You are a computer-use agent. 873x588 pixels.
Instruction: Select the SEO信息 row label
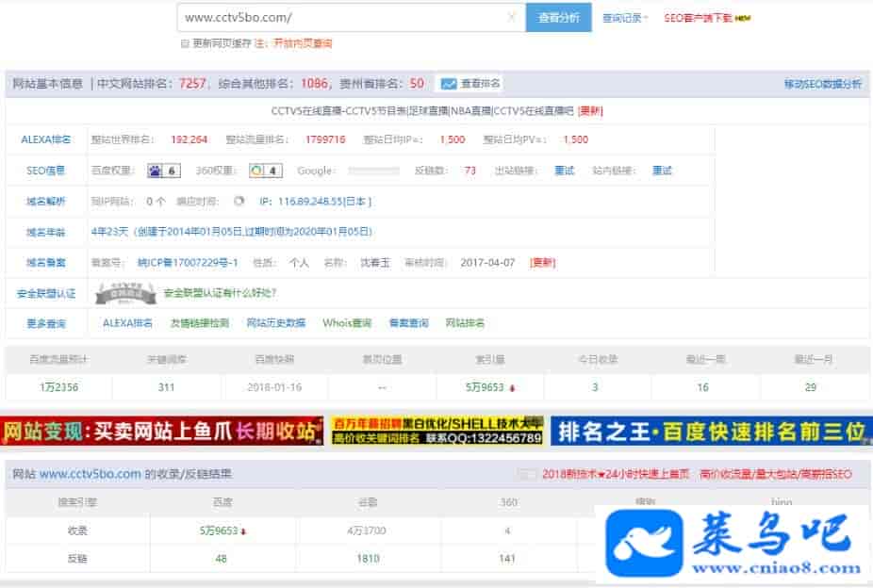(46, 171)
